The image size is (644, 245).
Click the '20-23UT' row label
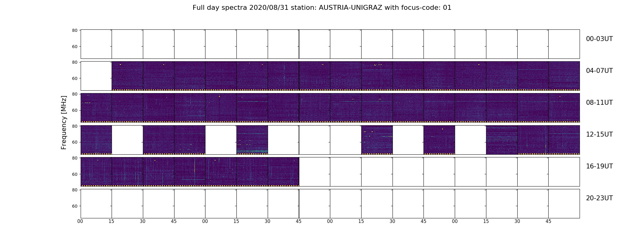pyautogui.click(x=599, y=198)
